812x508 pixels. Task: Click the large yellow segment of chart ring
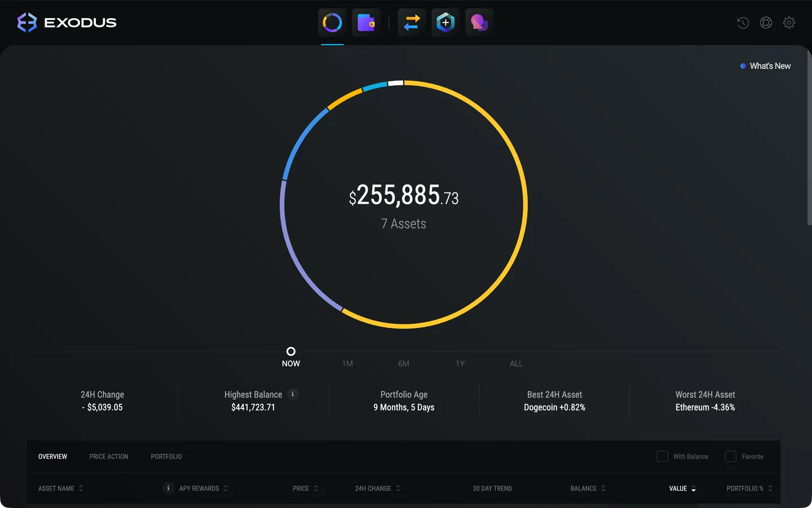click(x=525, y=204)
